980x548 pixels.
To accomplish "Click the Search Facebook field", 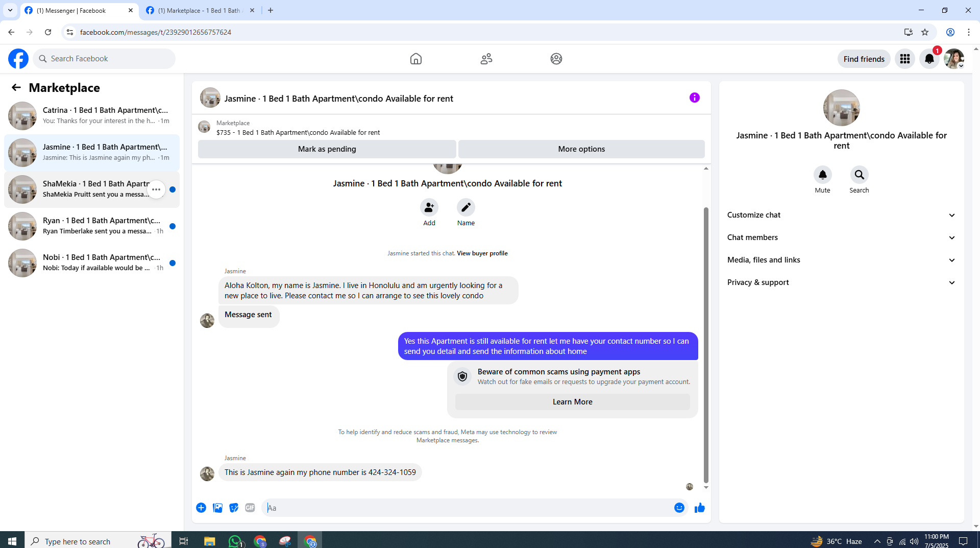I will (x=105, y=59).
